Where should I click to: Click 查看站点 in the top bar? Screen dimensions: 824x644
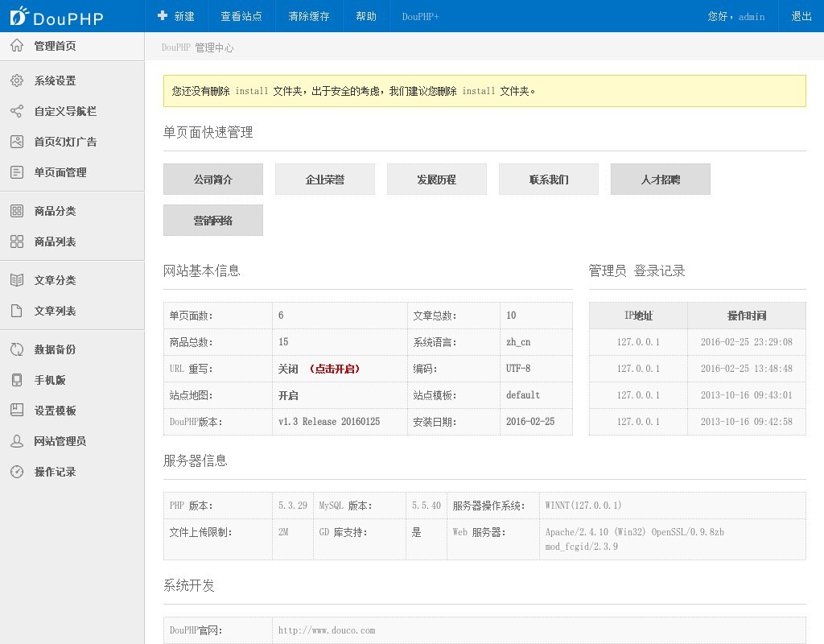coord(241,16)
